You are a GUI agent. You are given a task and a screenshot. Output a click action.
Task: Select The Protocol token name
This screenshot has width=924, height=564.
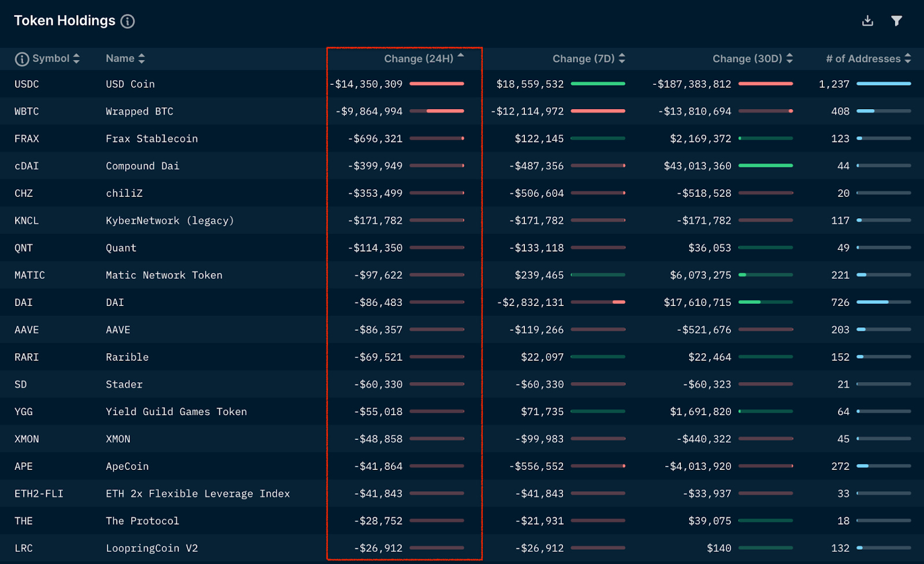(143, 521)
